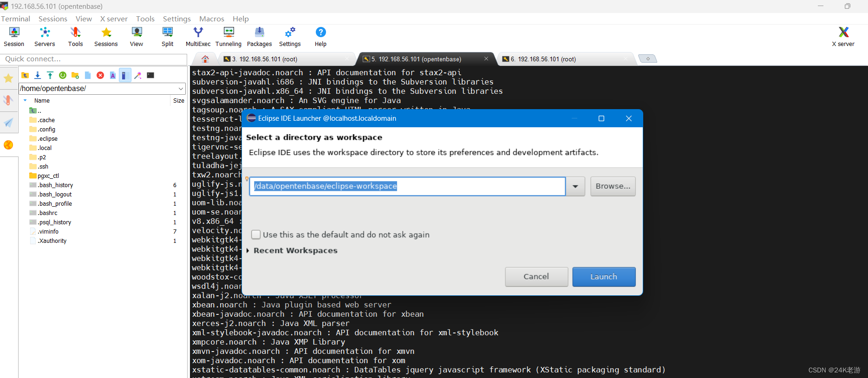
Task: Click the parent '..' directory entry
Action: (36, 111)
